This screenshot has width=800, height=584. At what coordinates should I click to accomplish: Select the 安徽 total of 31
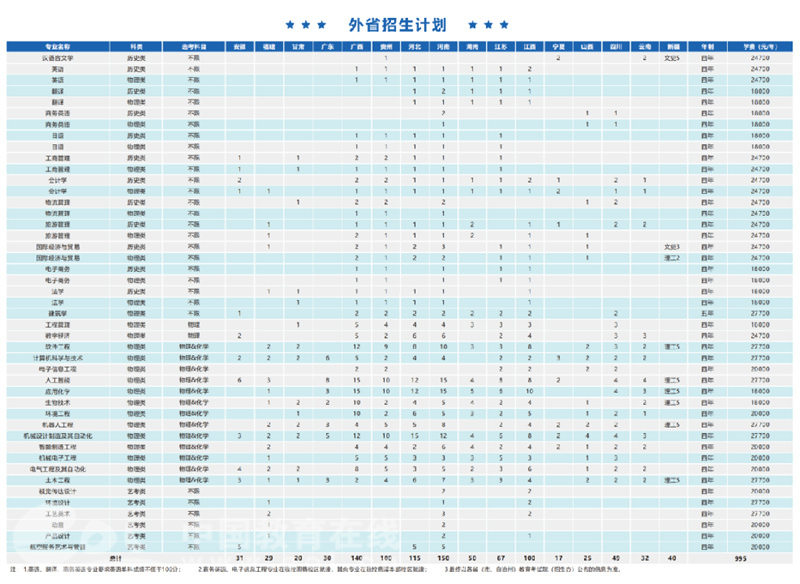239,558
